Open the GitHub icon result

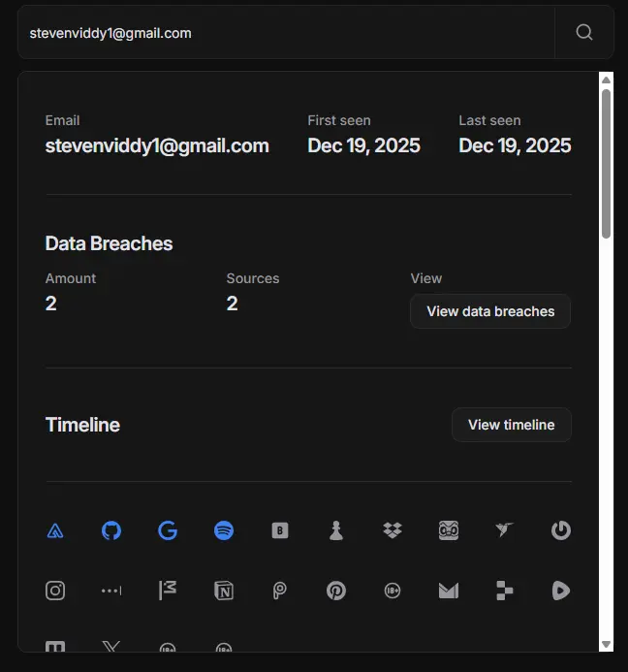(111, 530)
